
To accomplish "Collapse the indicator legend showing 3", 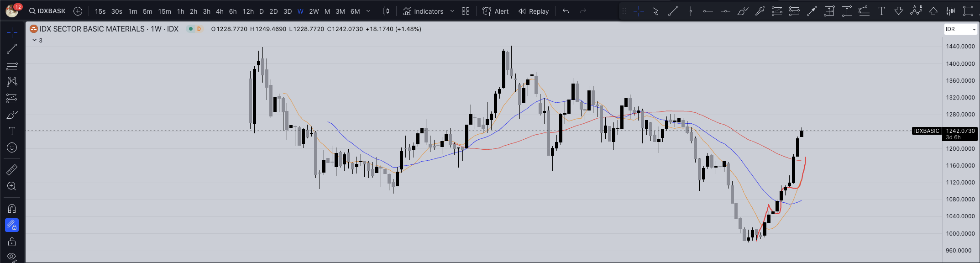I will click(37, 40).
